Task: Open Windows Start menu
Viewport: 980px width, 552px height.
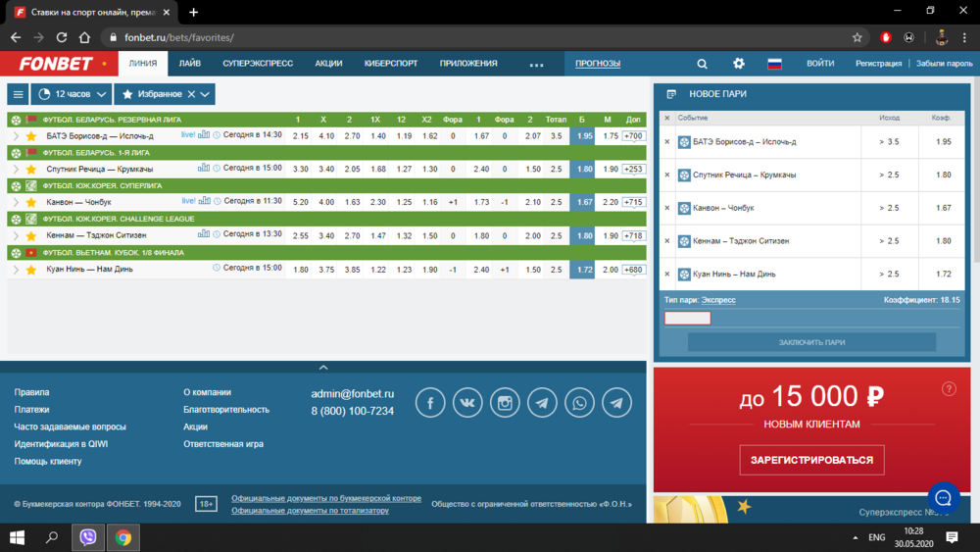Action: click(17, 537)
